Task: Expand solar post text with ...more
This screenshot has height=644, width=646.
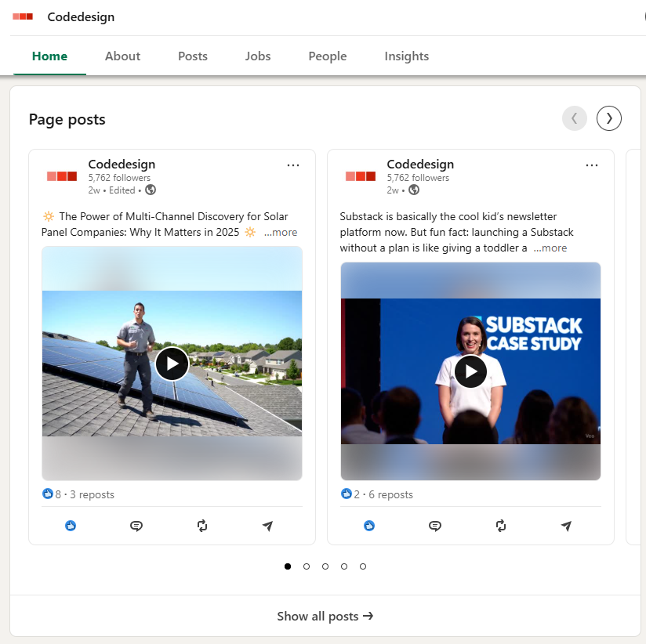Action: pos(281,233)
